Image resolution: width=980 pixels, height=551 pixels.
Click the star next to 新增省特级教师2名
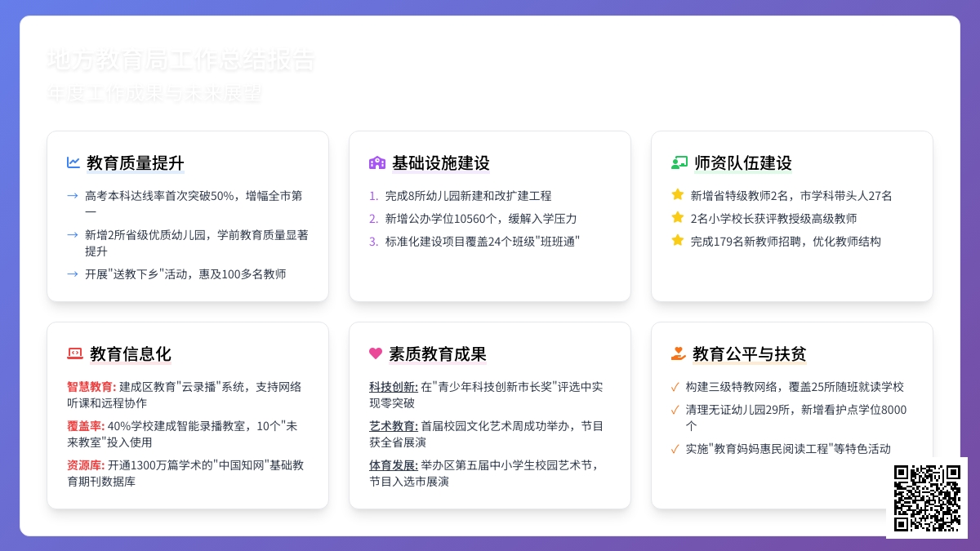point(677,195)
